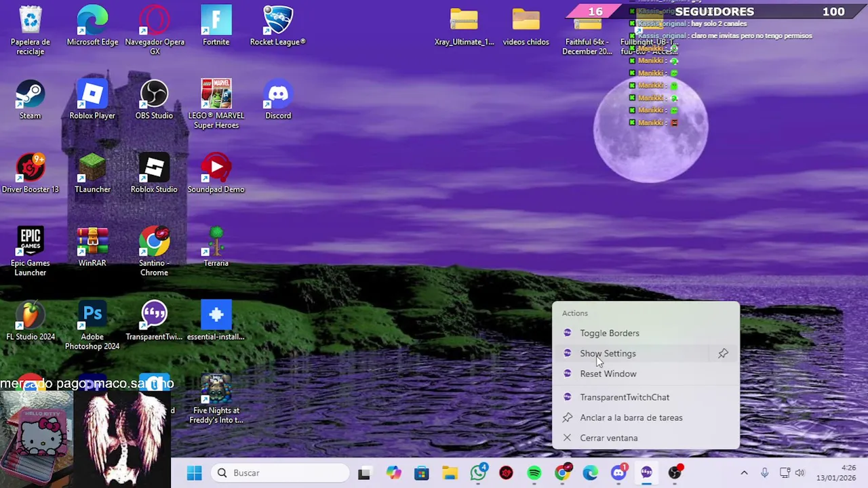Select the Terraria desktop icon
The width and height of the screenshot is (868, 488).
tap(216, 247)
